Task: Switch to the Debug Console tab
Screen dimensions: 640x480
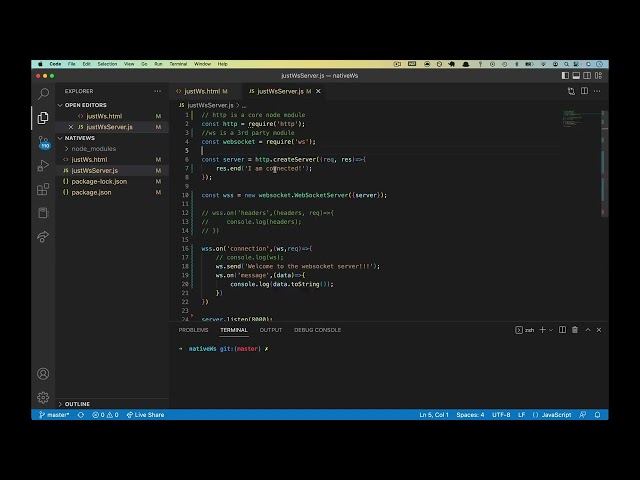Action: [318, 330]
